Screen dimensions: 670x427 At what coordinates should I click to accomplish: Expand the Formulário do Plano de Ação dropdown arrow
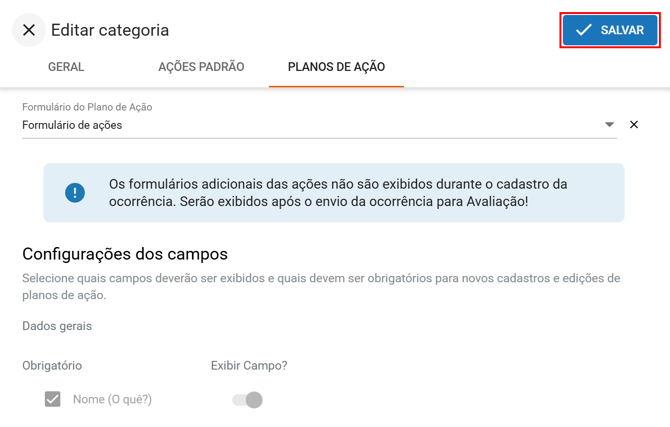pos(610,125)
